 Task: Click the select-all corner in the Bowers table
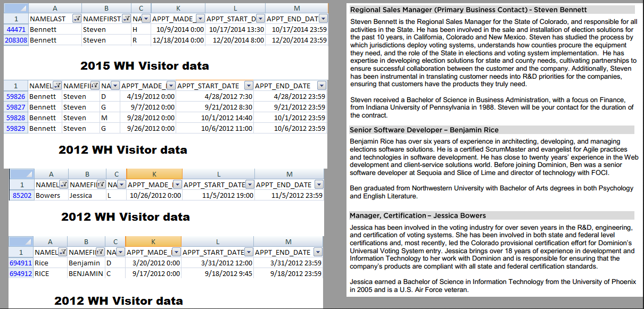(x=22, y=174)
